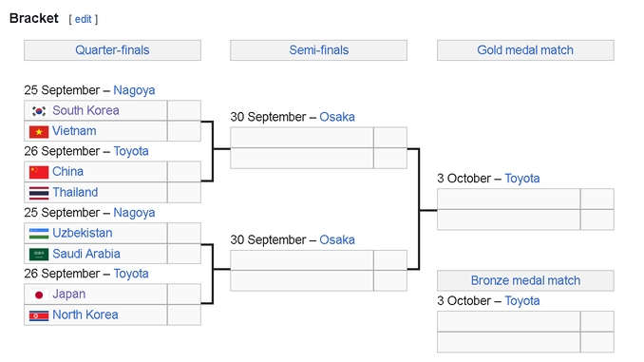This screenshot has height=362, width=644.
Task: Click the Japan flag icon
Action: 39,295
